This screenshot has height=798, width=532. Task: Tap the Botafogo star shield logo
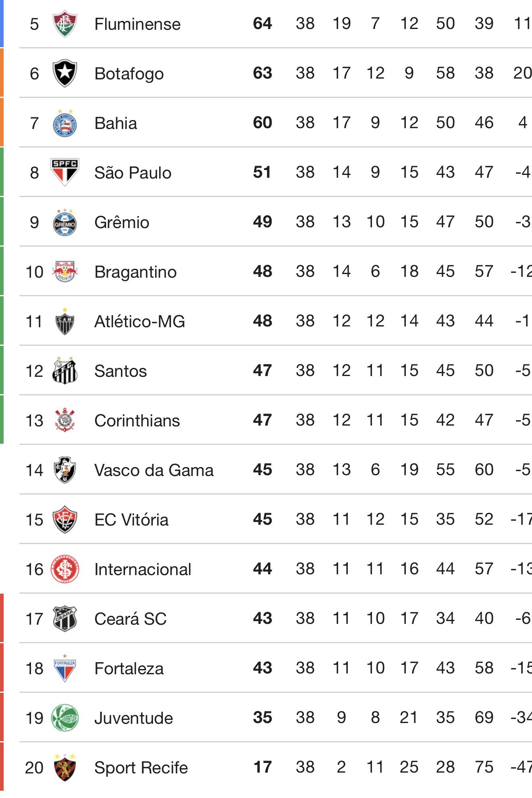(x=65, y=73)
